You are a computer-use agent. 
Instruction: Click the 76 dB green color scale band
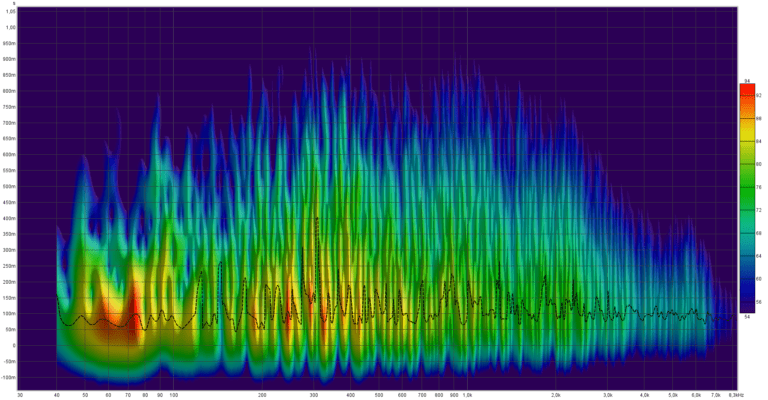pos(747,187)
